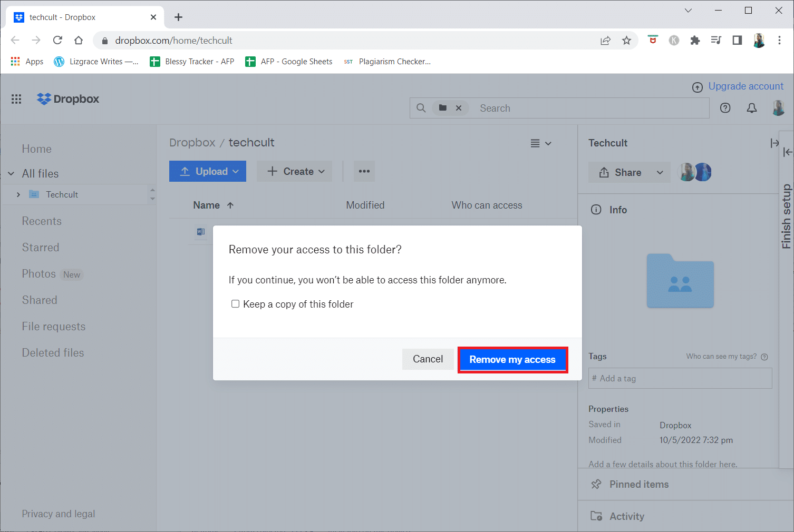Open the help question mark icon
The width and height of the screenshot is (794, 532).
[725, 108]
